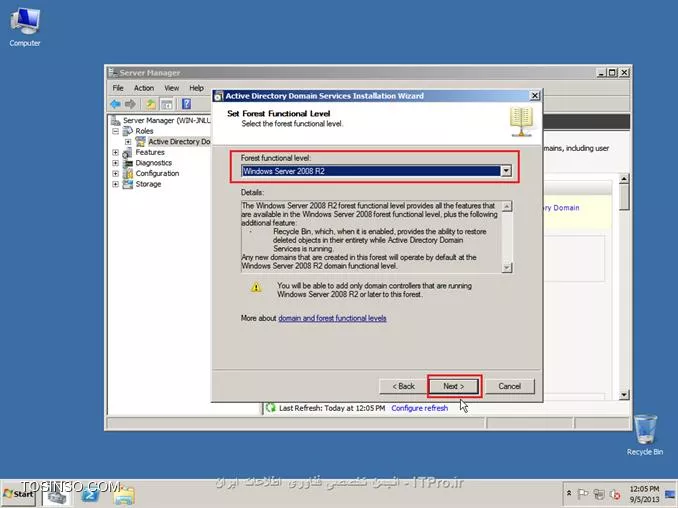678x508 pixels.
Task: Open the domain and forest functional levels link
Action: coord(332,318)
